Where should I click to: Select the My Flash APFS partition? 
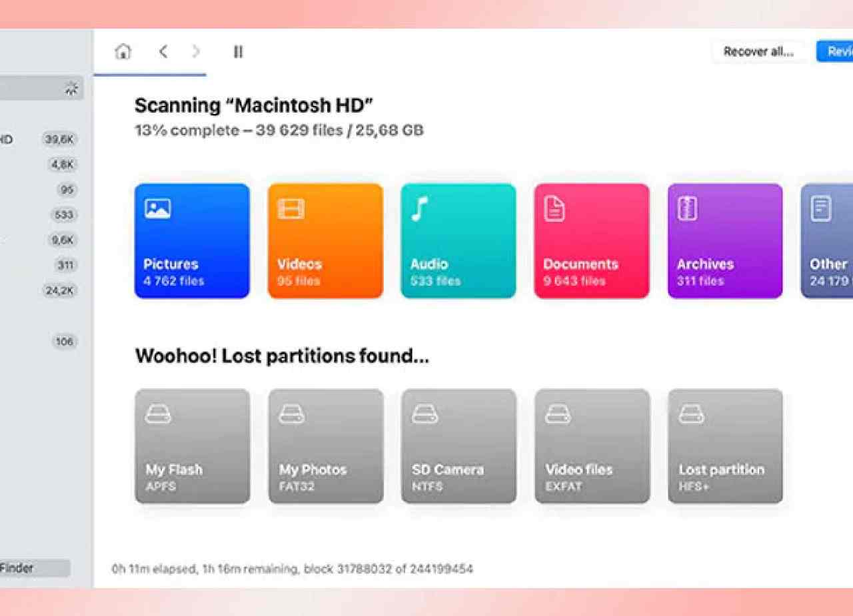coord(192,446)
